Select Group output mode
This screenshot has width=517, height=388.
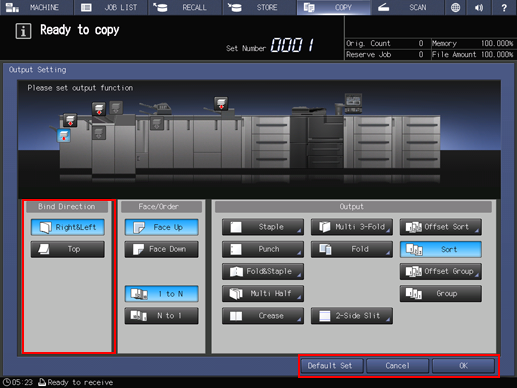441,294
